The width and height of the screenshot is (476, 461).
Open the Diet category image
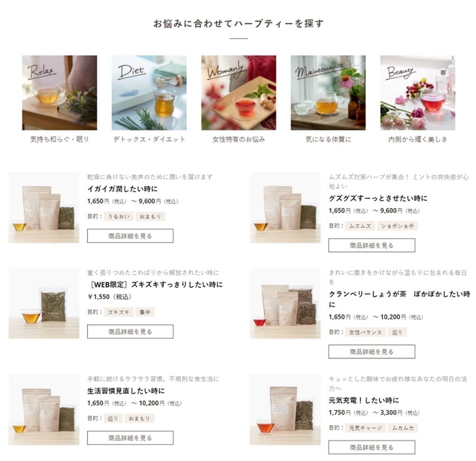pyautogui.click(x=149, y=92)
